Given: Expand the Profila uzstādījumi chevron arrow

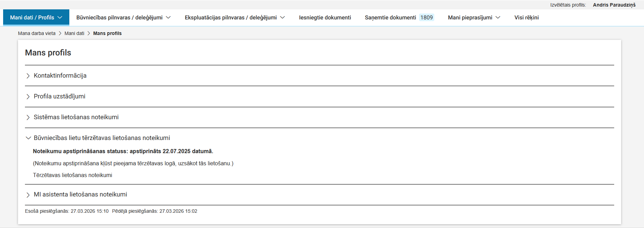Looking at the screenshot, I should 28,97.
